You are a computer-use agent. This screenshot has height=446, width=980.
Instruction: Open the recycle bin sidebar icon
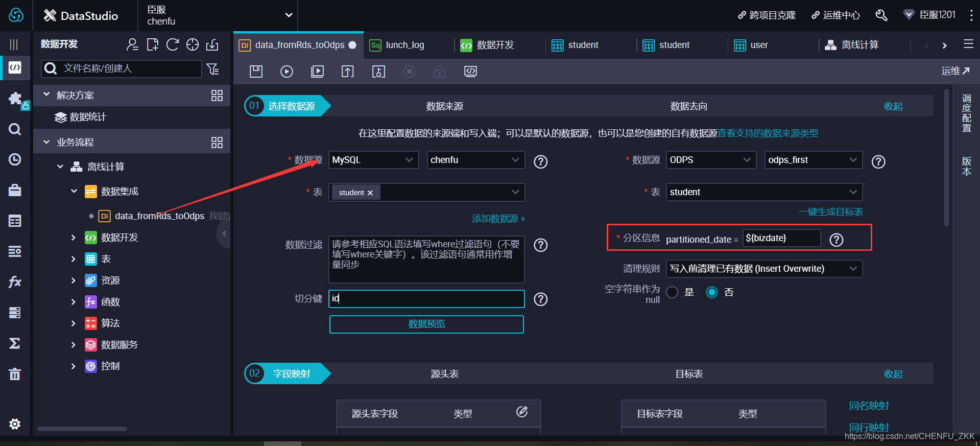coord(15,373)
